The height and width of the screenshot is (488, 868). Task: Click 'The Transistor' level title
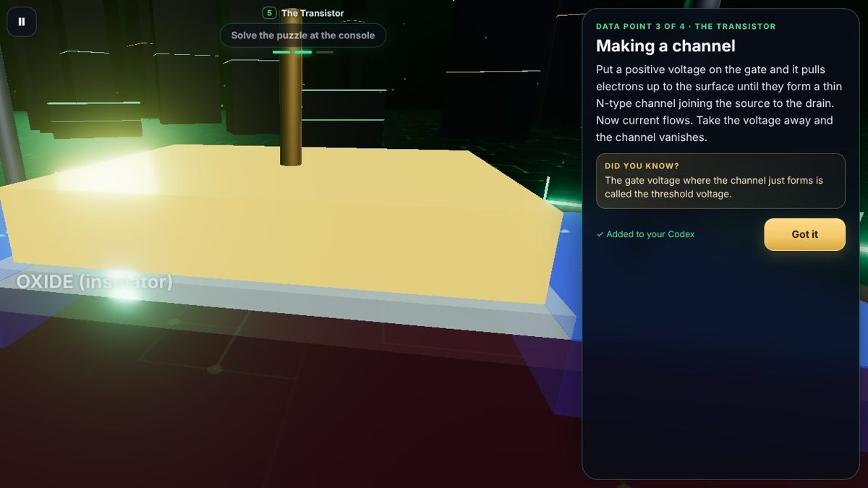click(x=312, y=13)
